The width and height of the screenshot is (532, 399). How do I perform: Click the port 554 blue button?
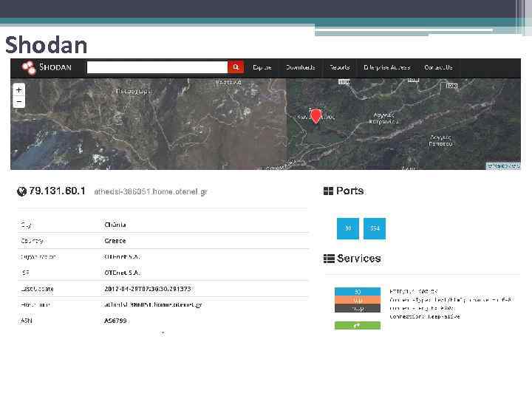pyautogui.click(x=375, y=228)
